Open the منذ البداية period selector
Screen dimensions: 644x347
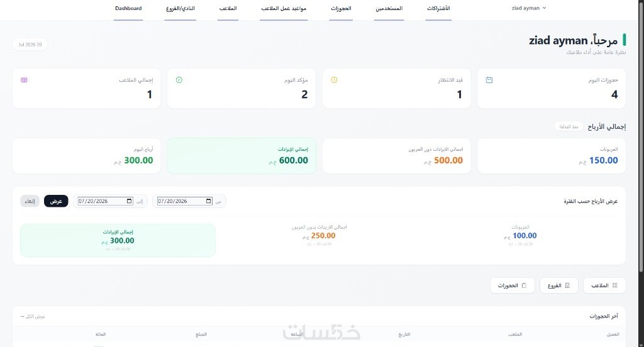[569, 126]
